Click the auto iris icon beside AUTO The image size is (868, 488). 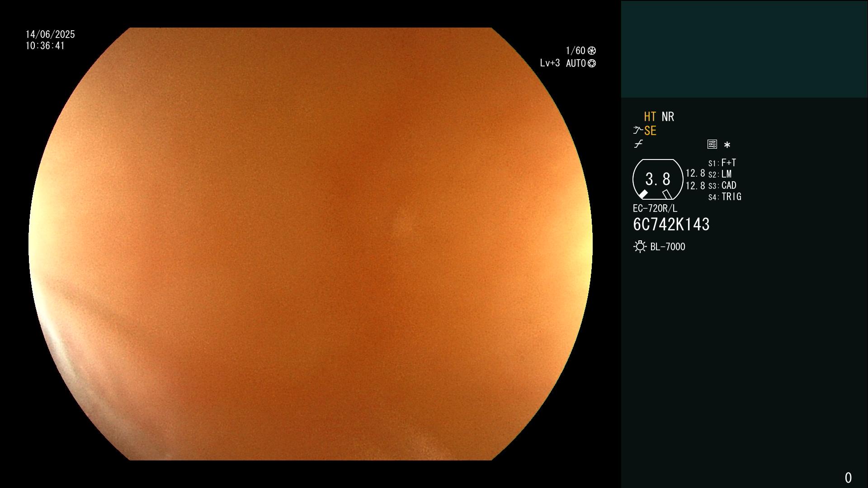coord(592,63)
